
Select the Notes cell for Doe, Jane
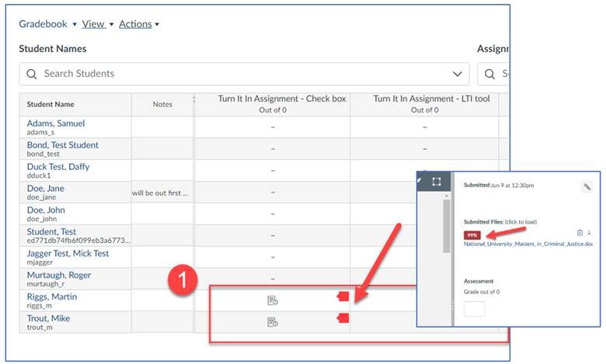point(162,192)
